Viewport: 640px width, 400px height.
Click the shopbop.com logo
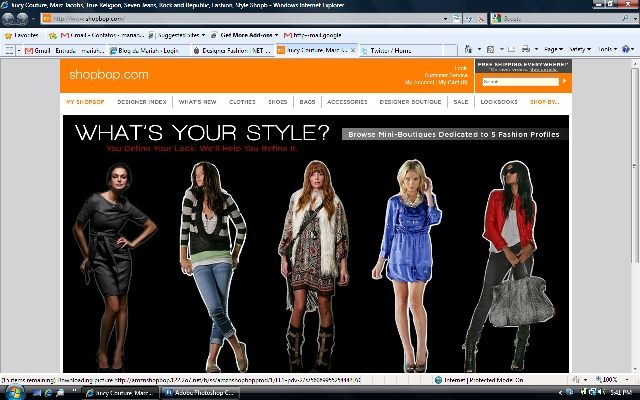[109, 75]
